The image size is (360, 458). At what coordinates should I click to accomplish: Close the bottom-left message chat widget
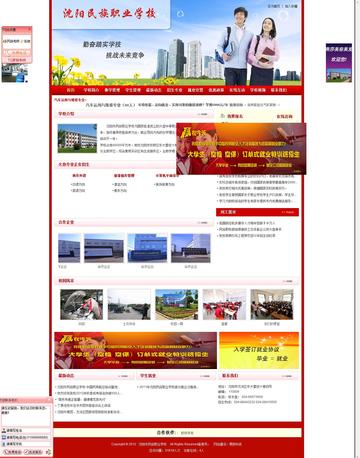click(50, 400)
